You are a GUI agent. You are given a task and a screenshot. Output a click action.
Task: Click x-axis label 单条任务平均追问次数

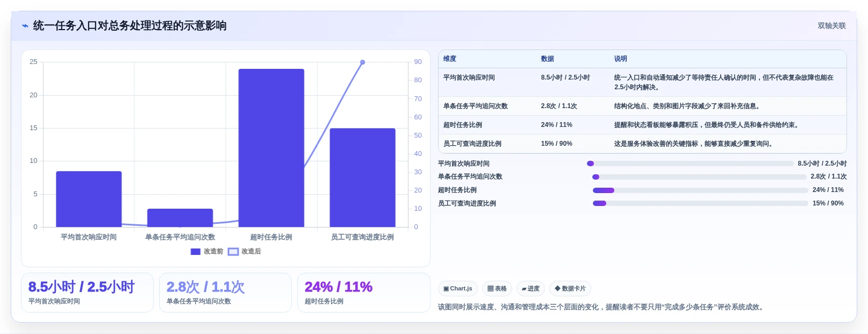180,237
